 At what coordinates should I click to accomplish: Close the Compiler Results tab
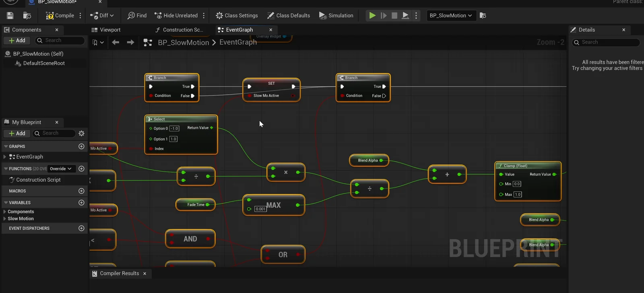coord(145,274)
